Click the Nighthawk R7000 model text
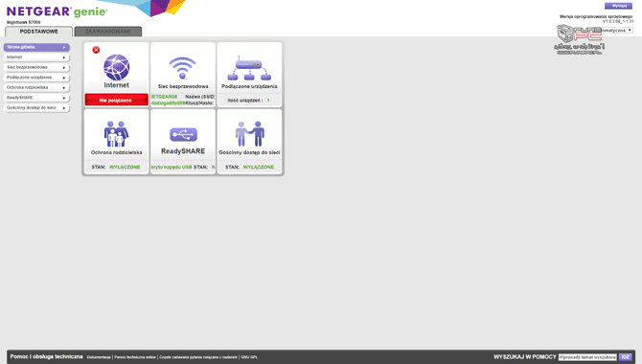This screenshot has height=364, width=642. click(23, 23)
